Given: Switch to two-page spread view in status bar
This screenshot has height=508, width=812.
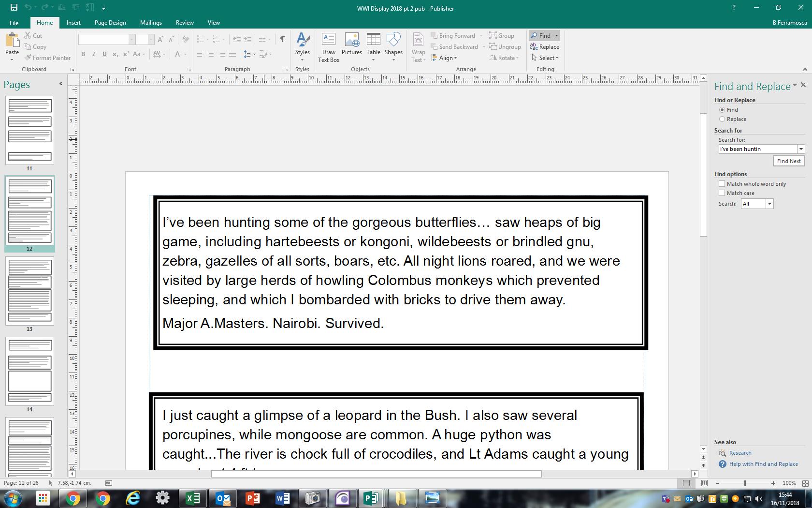Looking at the screenshot, I should coord(704,483).
